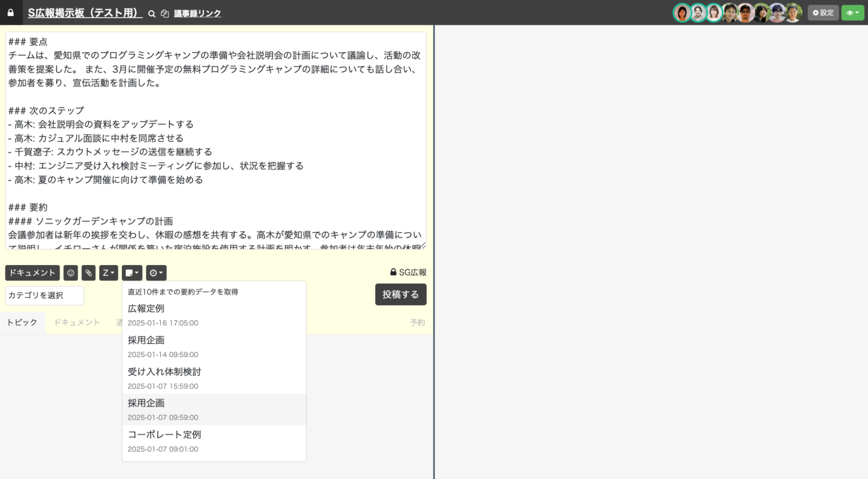Click the first member avatar in header
Screen dimensions: 868x479
(682, 13)
